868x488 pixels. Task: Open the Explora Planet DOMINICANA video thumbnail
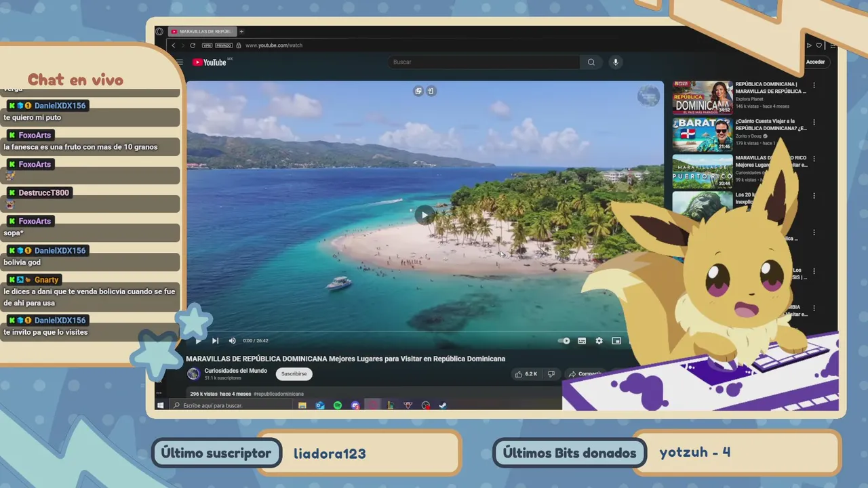[x=703, y=98]
